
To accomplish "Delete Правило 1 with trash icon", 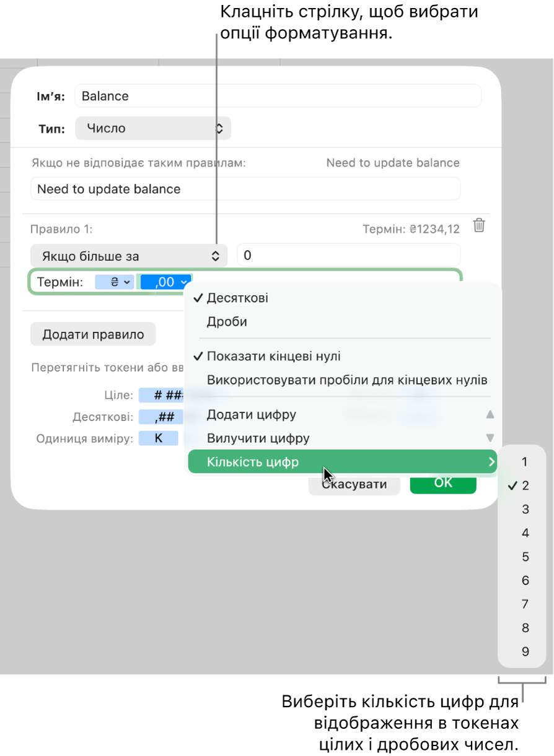I will pos(479,225).
